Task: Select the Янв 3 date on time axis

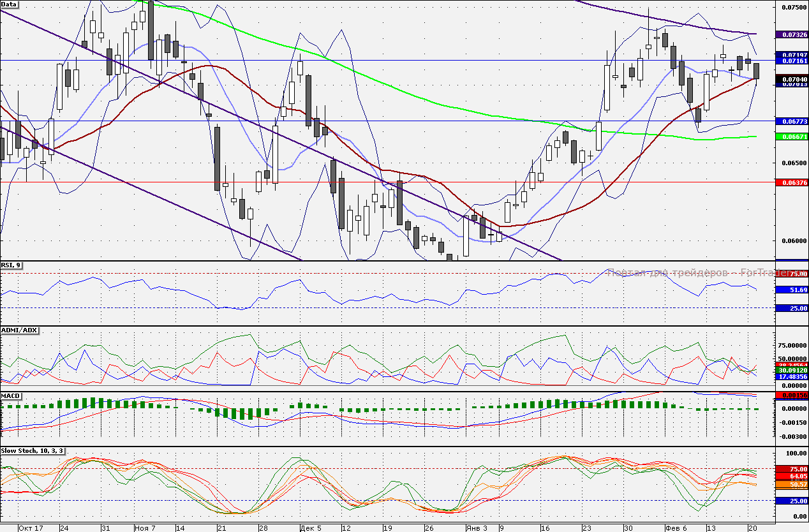Action: (x=476, y=528)
